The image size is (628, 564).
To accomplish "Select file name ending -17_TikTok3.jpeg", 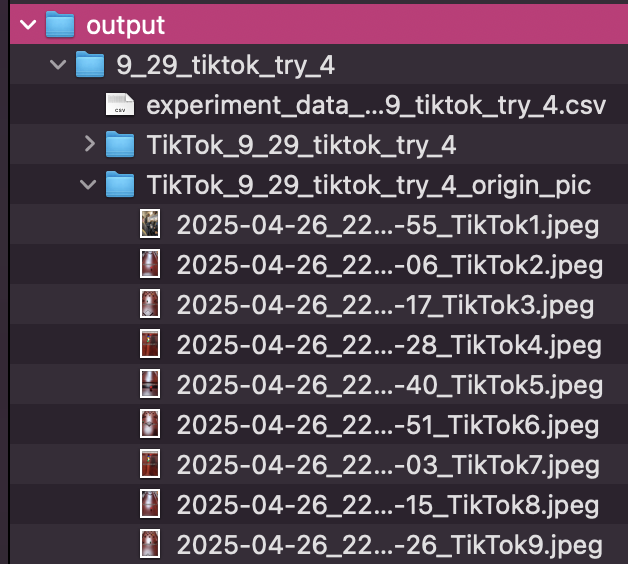I will click(x=385, y=306).
